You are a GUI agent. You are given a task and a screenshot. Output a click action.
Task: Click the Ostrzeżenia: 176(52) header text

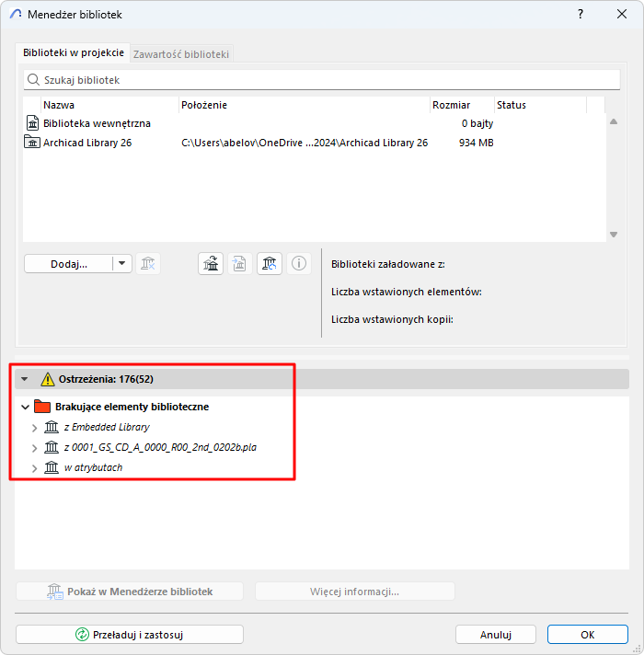(106, 379)
